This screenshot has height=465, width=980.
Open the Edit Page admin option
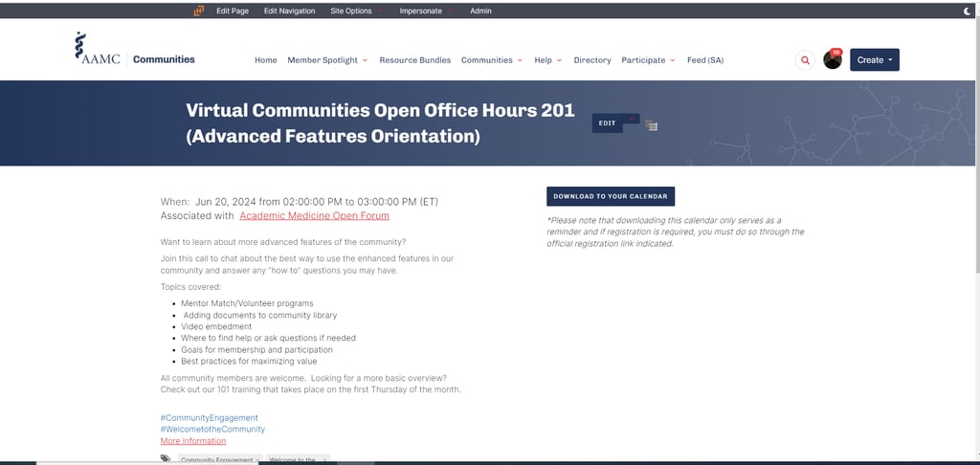[233, 11]
